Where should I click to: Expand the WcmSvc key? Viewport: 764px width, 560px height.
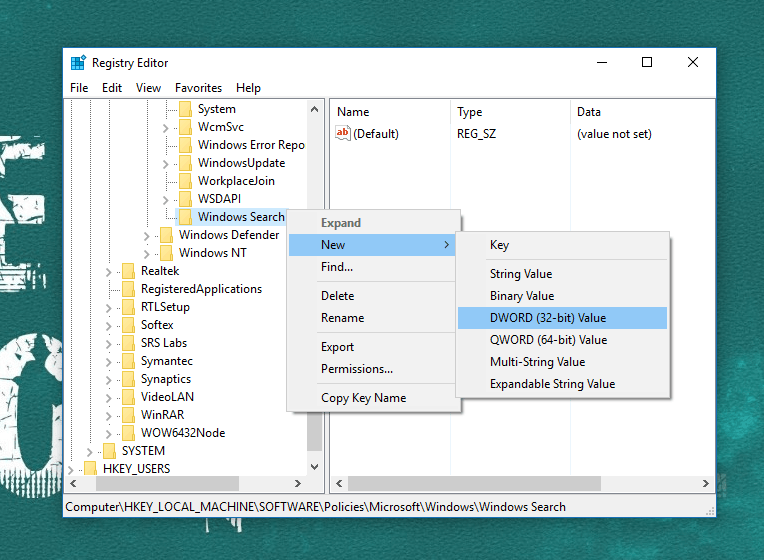[x=166, y=128]
